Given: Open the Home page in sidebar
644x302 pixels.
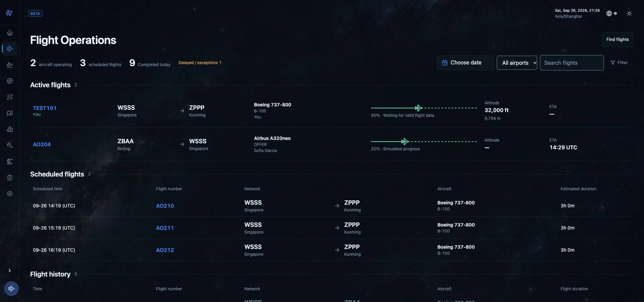Looking at the screenshot, I should [10, 33].
